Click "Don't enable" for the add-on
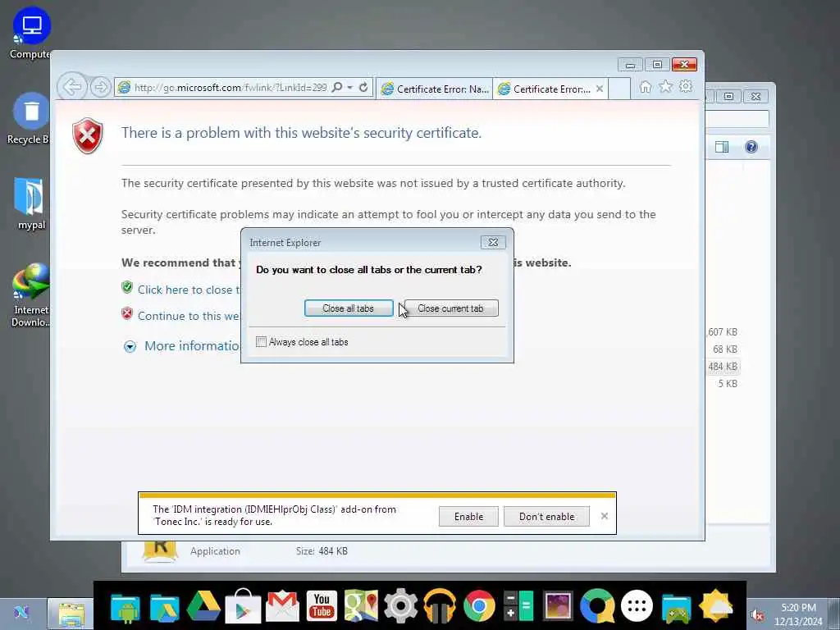 point(546,517)
